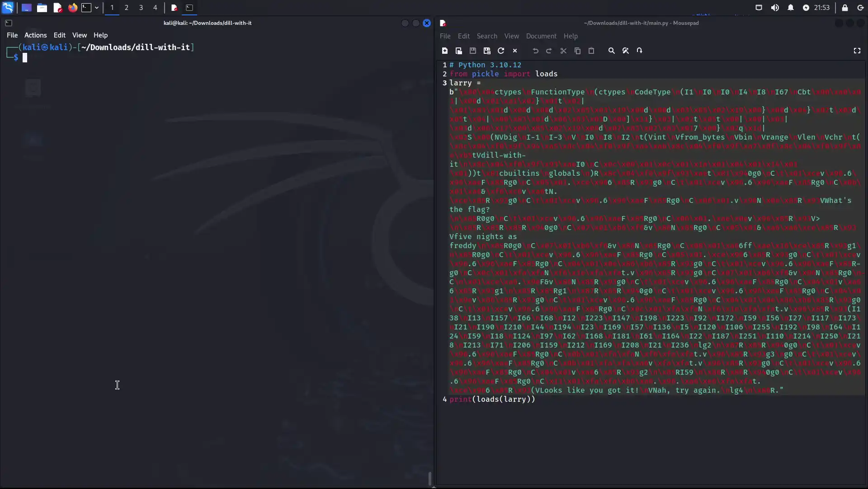Open Mousepad's Search menu
This screenshot has height=489, width=868.
click(x=487, y=36)
